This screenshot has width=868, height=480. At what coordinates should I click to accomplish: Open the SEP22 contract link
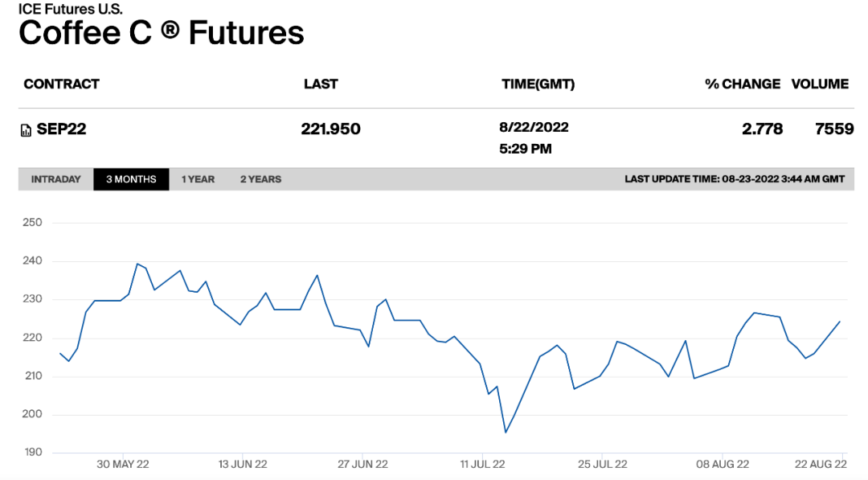point(61,129)
